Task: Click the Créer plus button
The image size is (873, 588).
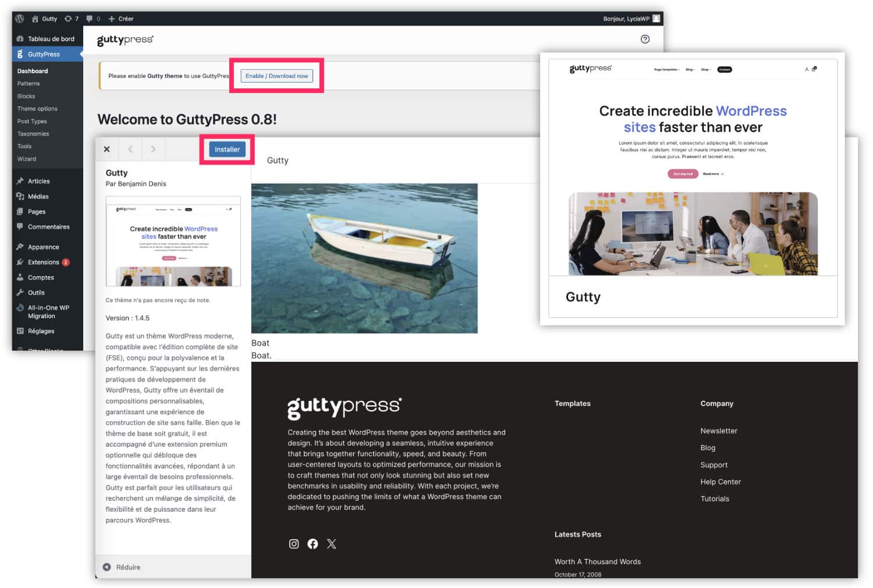Action: (120, 19)
